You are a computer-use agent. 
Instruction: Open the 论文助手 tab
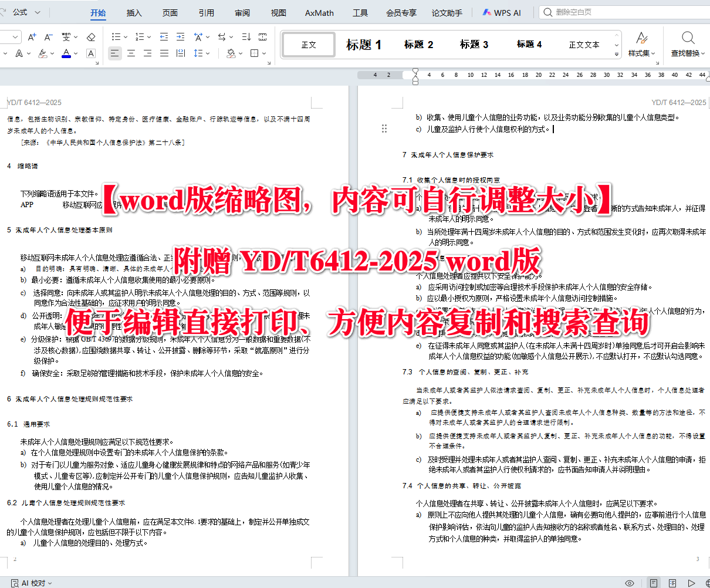coord(447,12)
